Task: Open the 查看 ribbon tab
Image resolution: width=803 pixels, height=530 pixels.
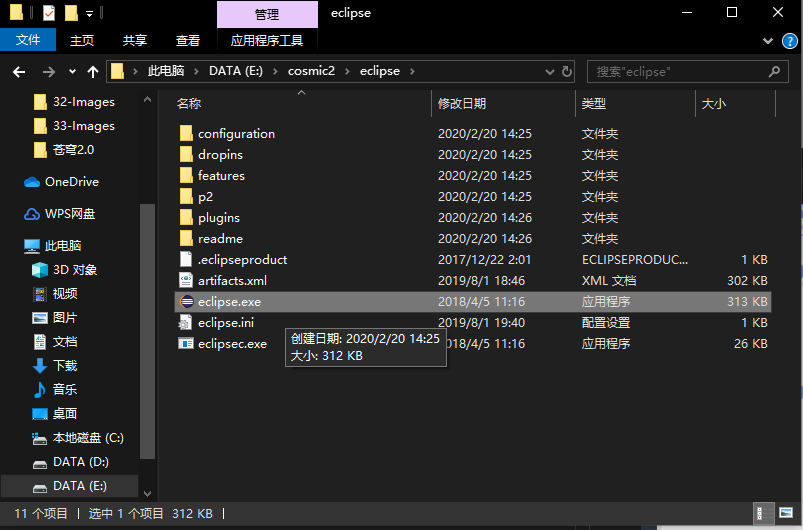Action: point(188,40)
